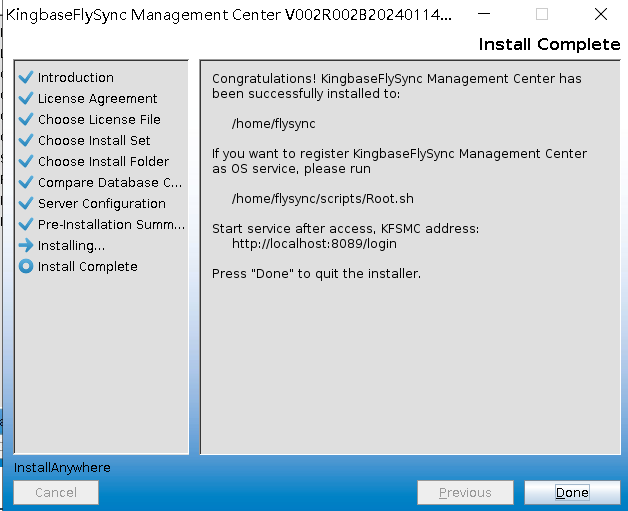Screen dimensions: 628x511
Task: Select the Installing... step label
Action: point(71,245)
